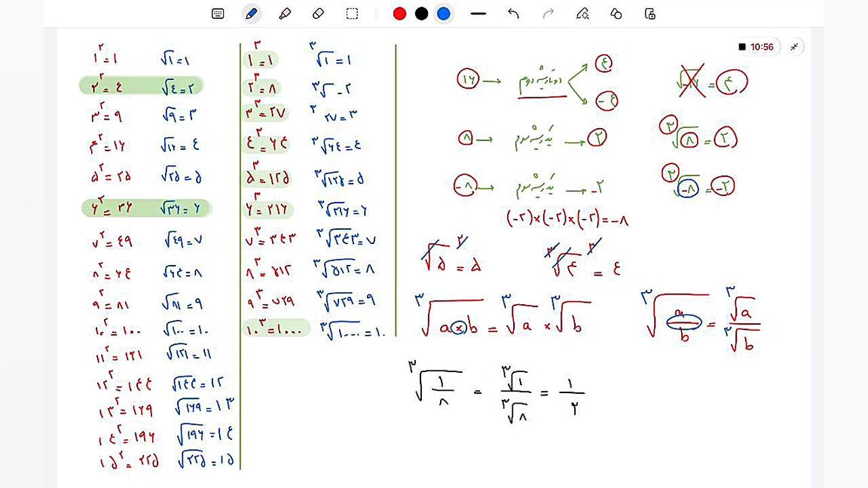Open the shapes tool

point(616,14)
